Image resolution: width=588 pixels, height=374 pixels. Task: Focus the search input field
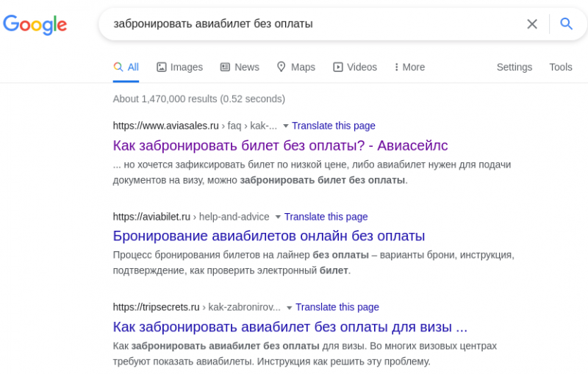[309, 24]
